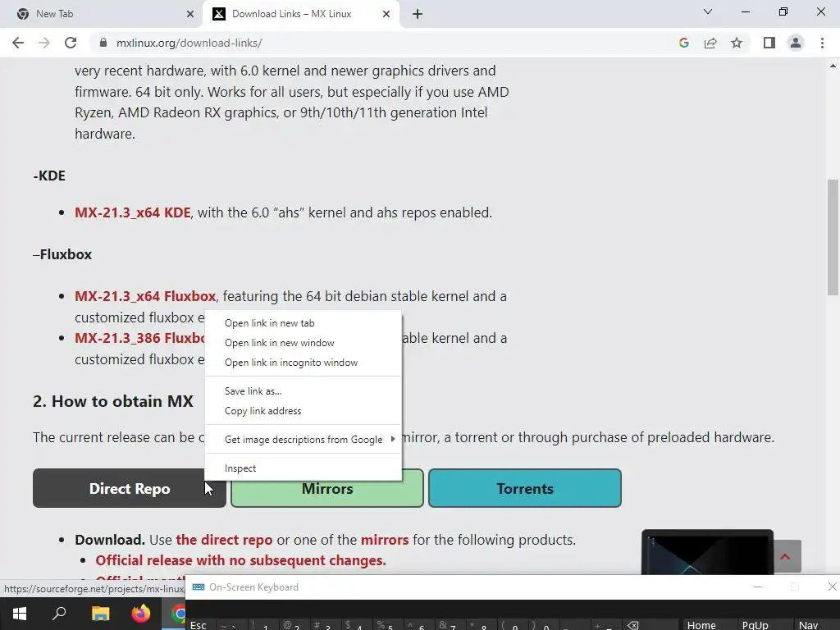840x630 pixels.
Task: Choose Inspect from the context menu
Action: pos(304,468)
